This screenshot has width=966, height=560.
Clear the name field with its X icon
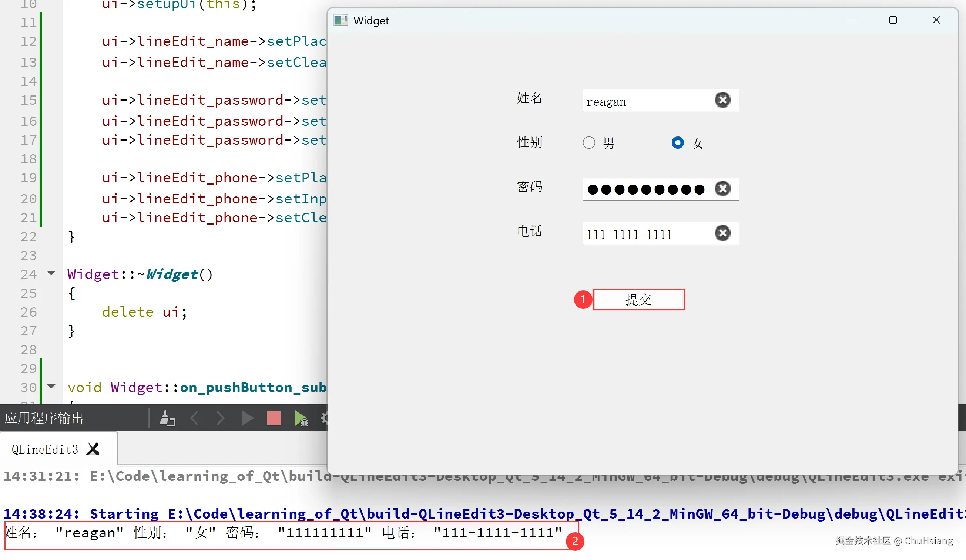(x=722, y=100)
